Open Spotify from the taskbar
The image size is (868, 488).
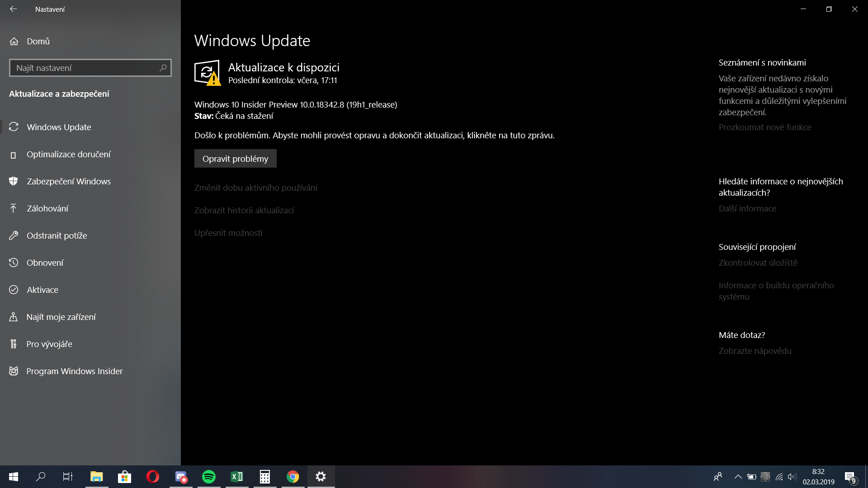pyautogui.click(x=209, y=477)
